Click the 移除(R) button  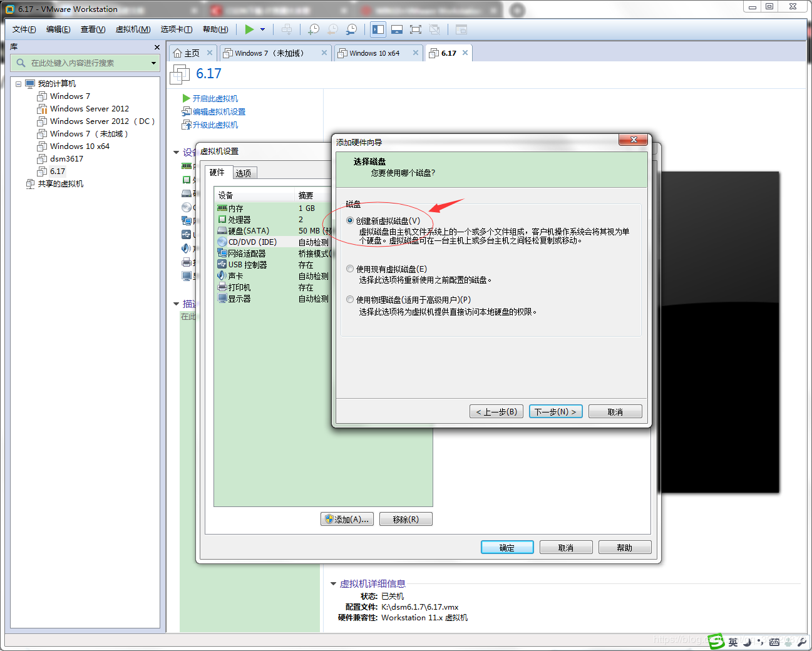pos(406,520)
